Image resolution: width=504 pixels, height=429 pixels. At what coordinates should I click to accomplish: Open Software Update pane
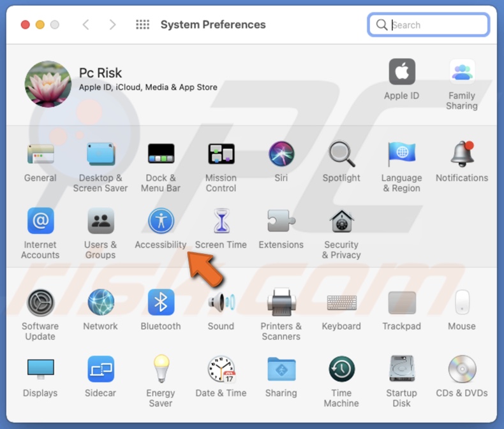(x=40, y=302)
